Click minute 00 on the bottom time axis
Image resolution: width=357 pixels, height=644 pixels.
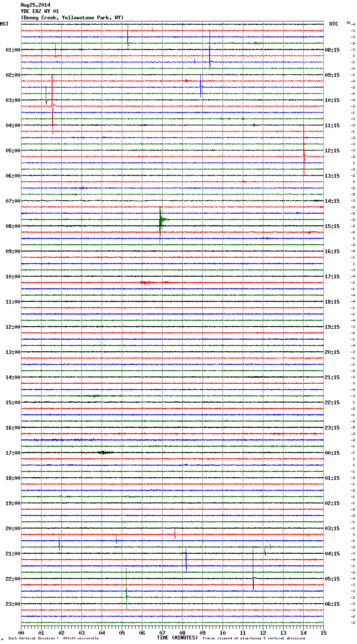pyautogui.click(x=21, y=633)
